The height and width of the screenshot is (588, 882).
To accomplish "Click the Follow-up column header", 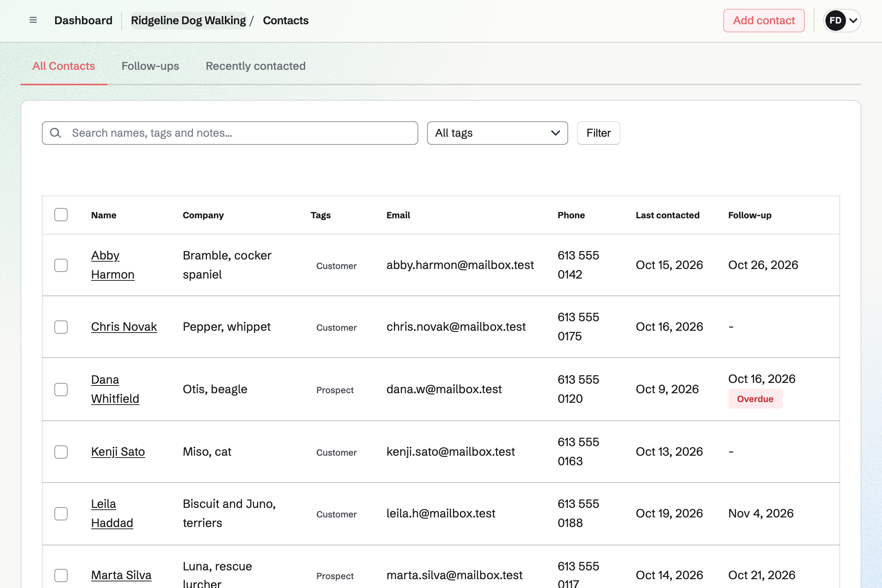I will [750, 215].
